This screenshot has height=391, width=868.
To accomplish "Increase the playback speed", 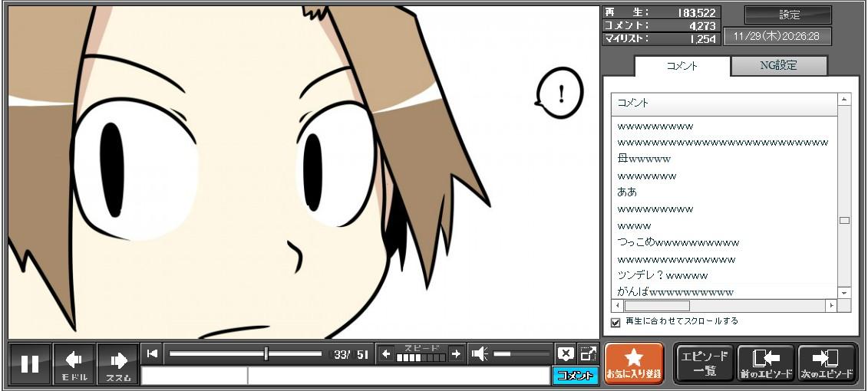I will tap(456, 353).
